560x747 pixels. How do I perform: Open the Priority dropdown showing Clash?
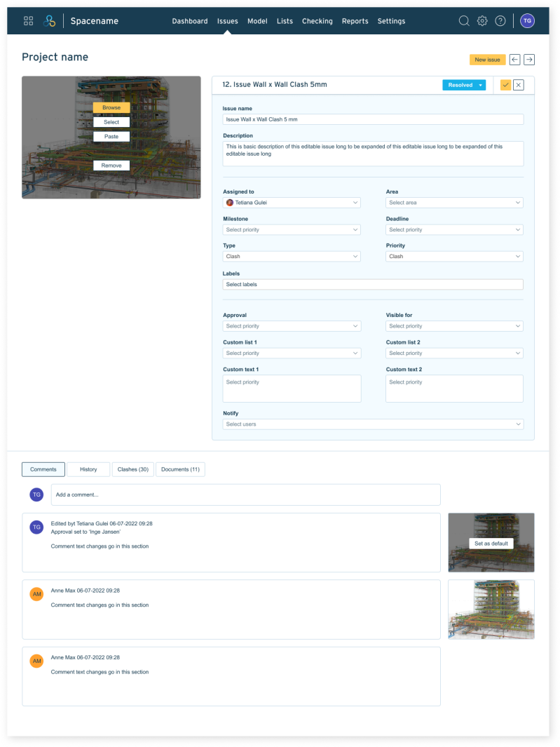[x=454, y=256]
